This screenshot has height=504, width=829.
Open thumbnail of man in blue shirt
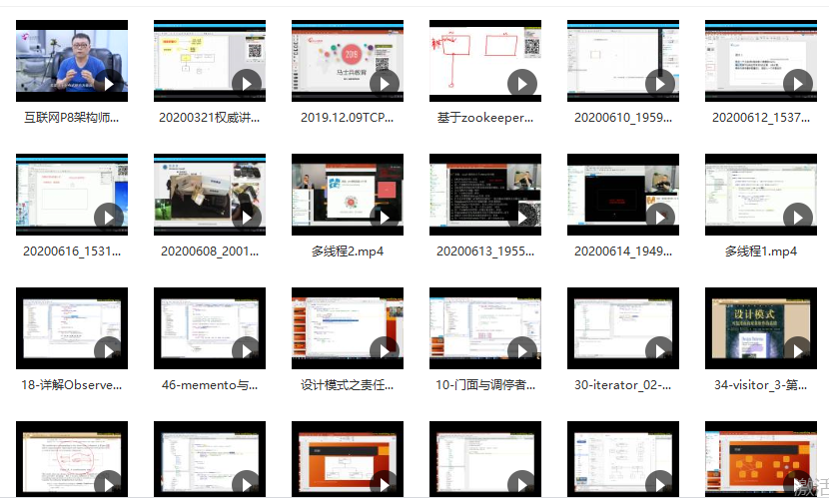72,61
